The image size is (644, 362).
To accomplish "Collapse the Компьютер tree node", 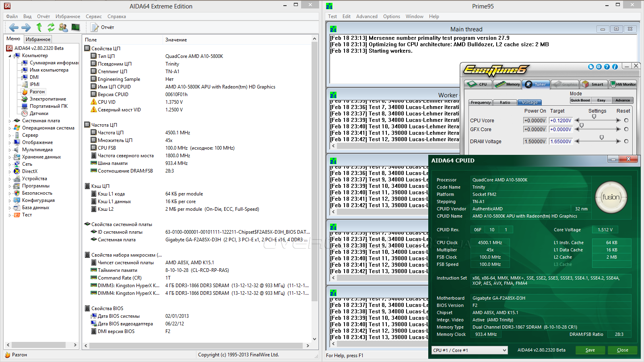I will pyautogui.click(x=10, y=56).
